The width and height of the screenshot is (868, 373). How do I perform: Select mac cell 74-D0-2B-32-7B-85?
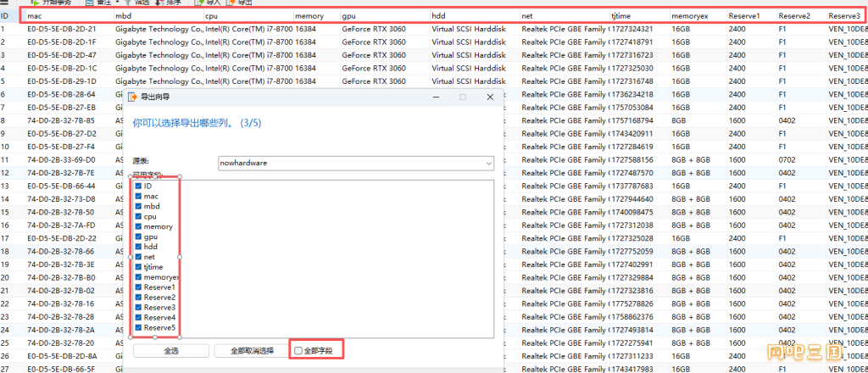pos(70,120)
